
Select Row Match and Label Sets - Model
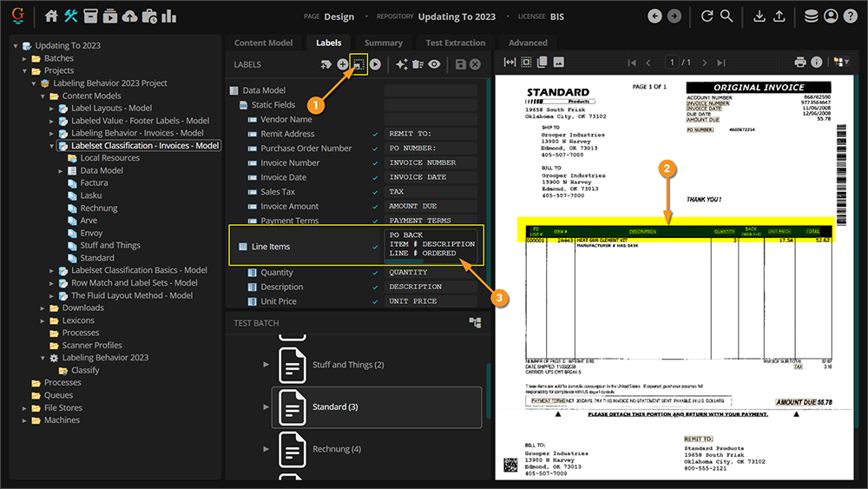click(x=134, y=283)
